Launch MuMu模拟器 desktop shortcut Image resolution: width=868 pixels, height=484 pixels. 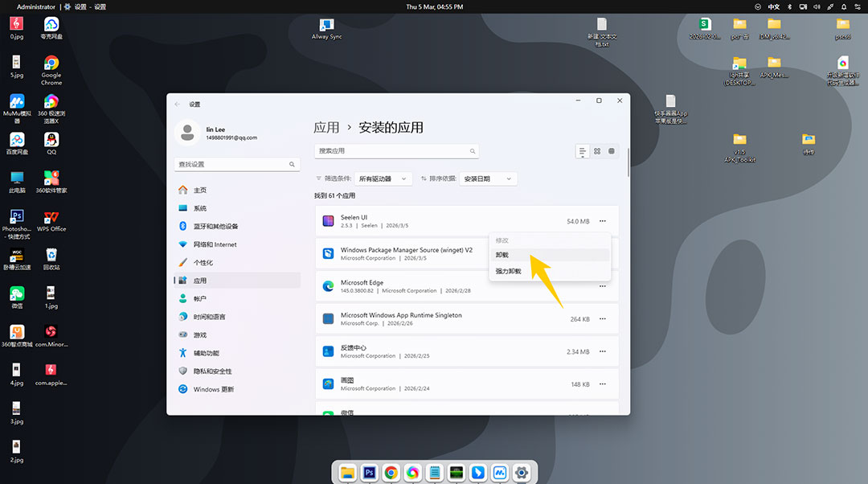(16, 100)
